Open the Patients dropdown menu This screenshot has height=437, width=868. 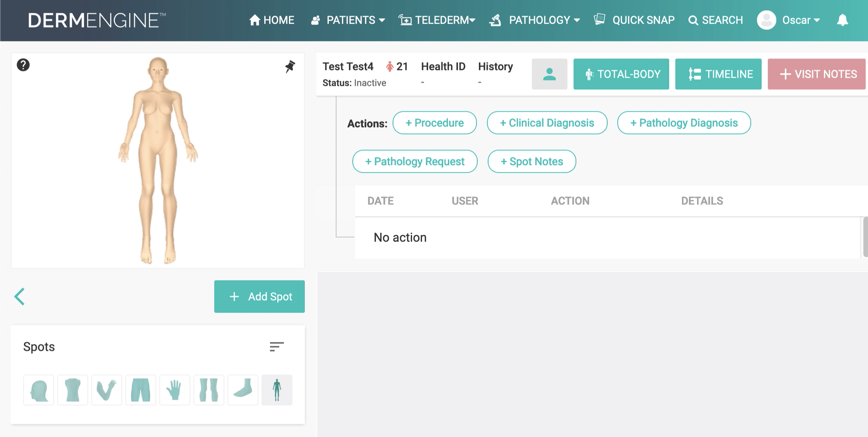pos(348,20)
